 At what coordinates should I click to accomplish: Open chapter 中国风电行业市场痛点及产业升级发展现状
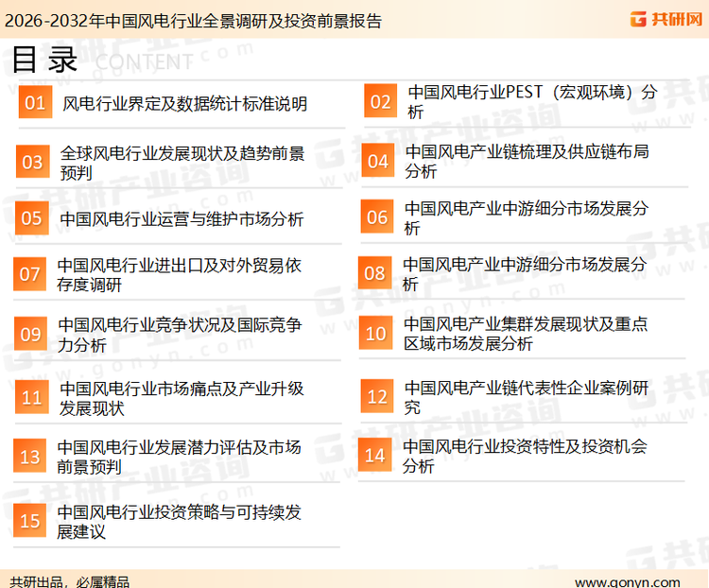(182, 398)
